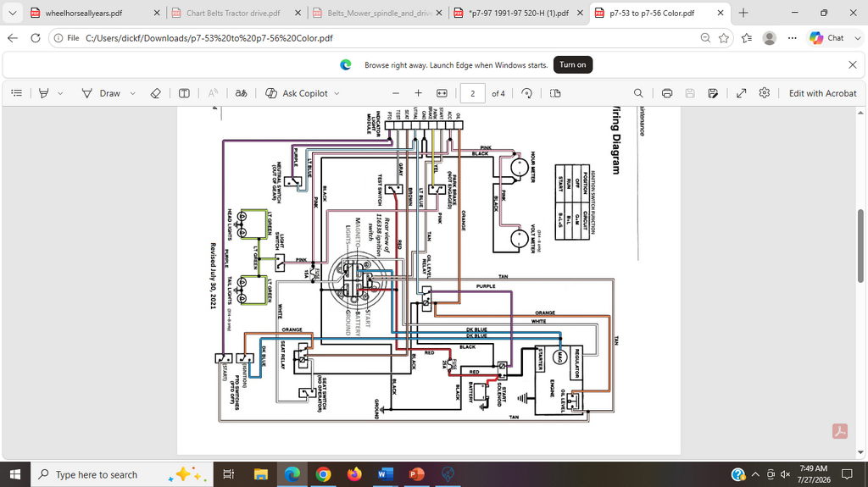868x487 pixels.
Task: Click the vertical scrollbar thumb
Action: point(861,246)
